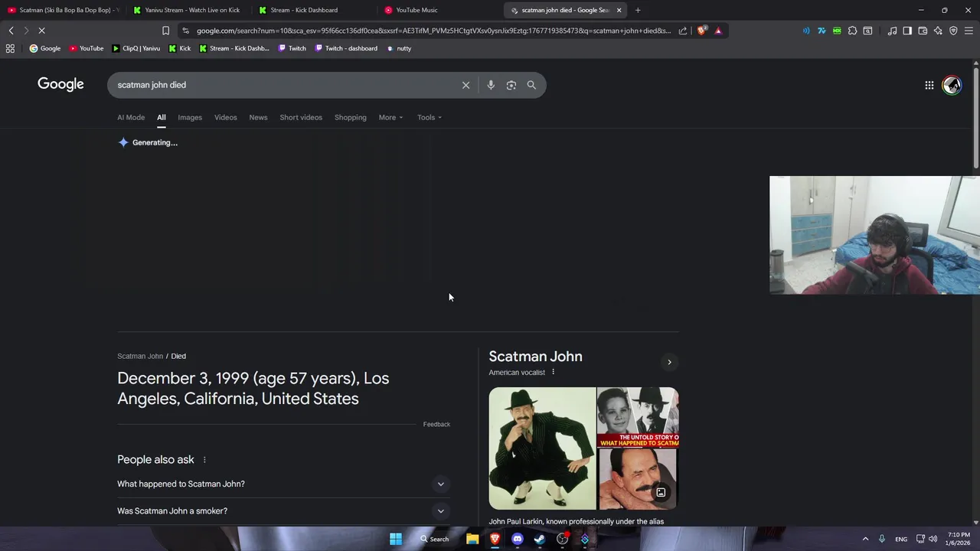Click the Brave Shields lion icon

pyautogui.click(x=701, y=31)
